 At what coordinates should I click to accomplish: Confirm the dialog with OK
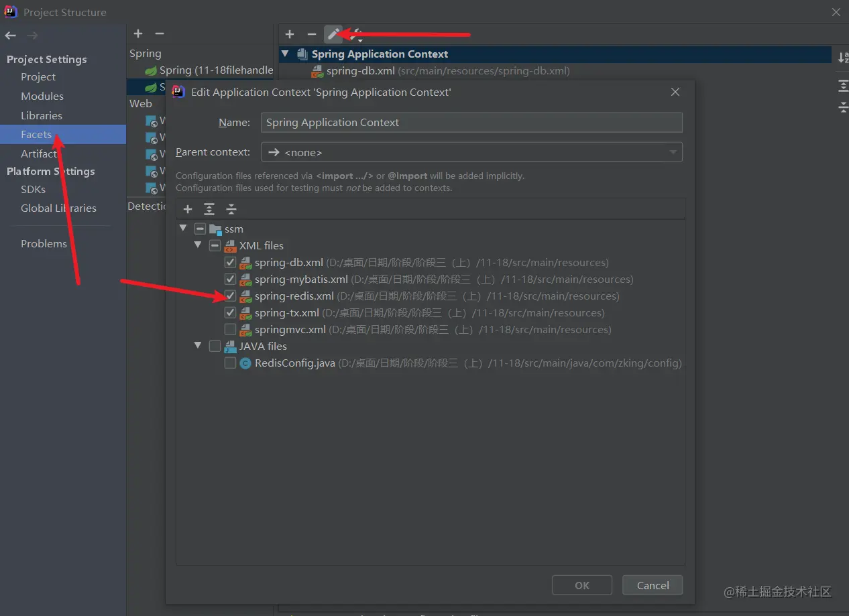(x=582, y=585)
